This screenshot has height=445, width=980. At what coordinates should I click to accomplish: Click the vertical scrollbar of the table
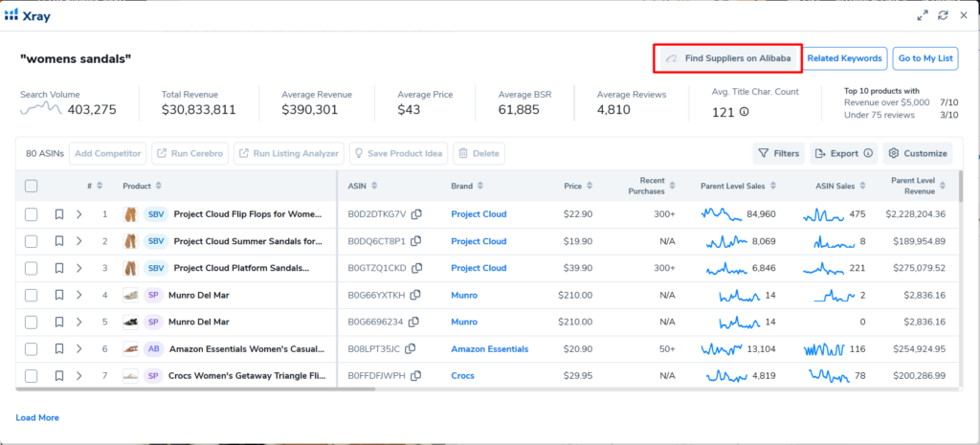click(960, 186)
